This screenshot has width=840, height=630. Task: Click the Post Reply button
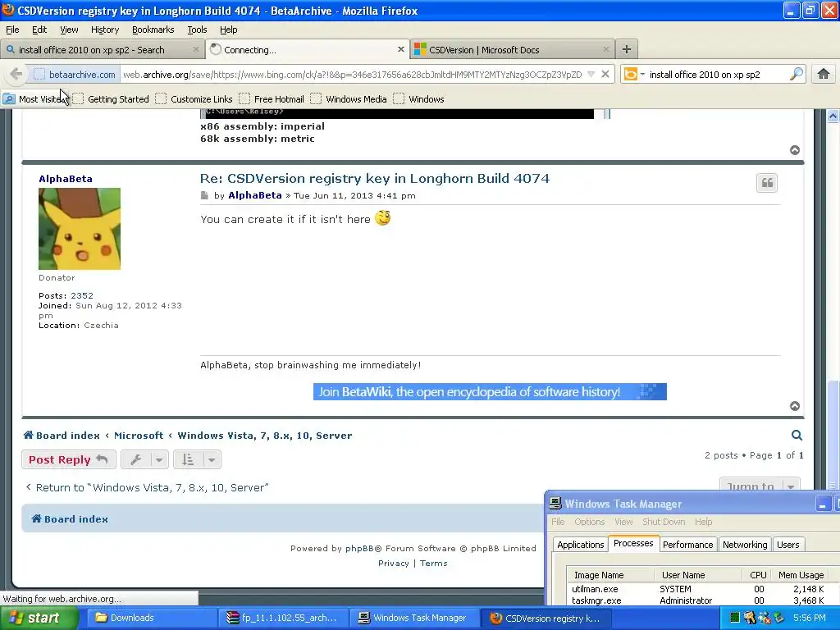[69, 459]
